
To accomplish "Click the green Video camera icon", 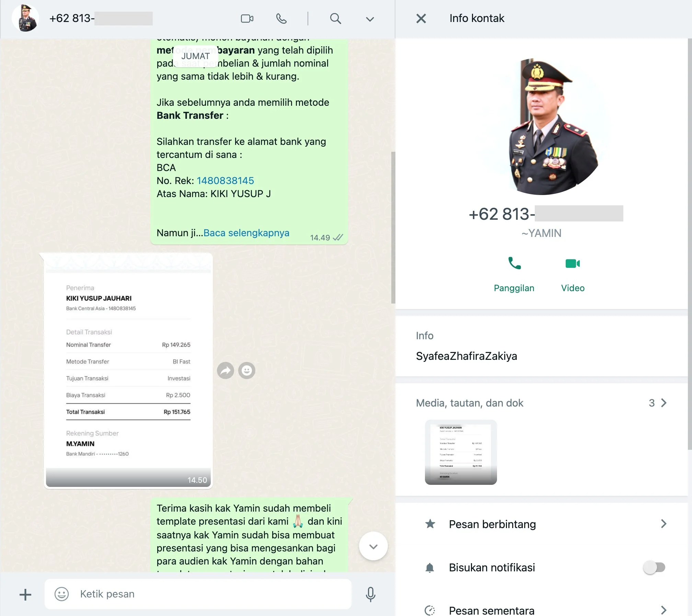I will point(572,263).
